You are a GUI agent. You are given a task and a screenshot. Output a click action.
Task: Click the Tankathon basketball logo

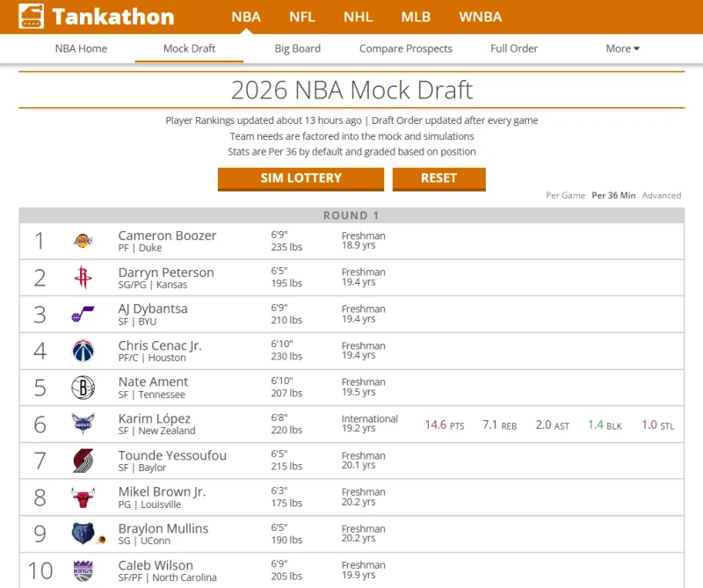click(x=31, y=16)
